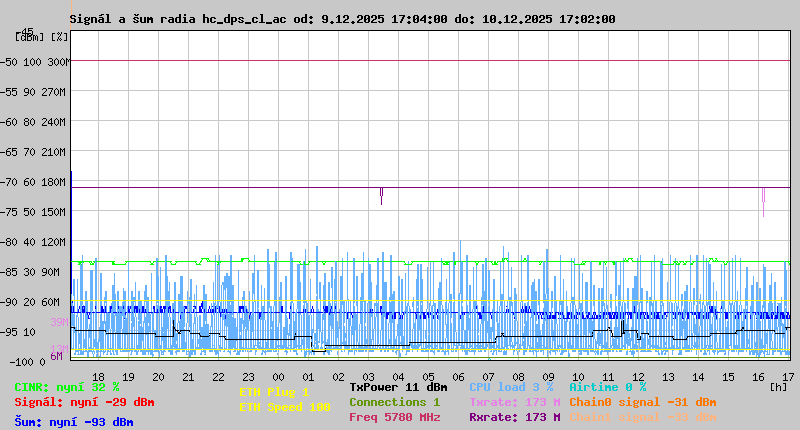The image size is (800, 430).
Task: Click the graph title "Signál a šum radia hc_dps_cl_ac"
Action: click(178, 19)
